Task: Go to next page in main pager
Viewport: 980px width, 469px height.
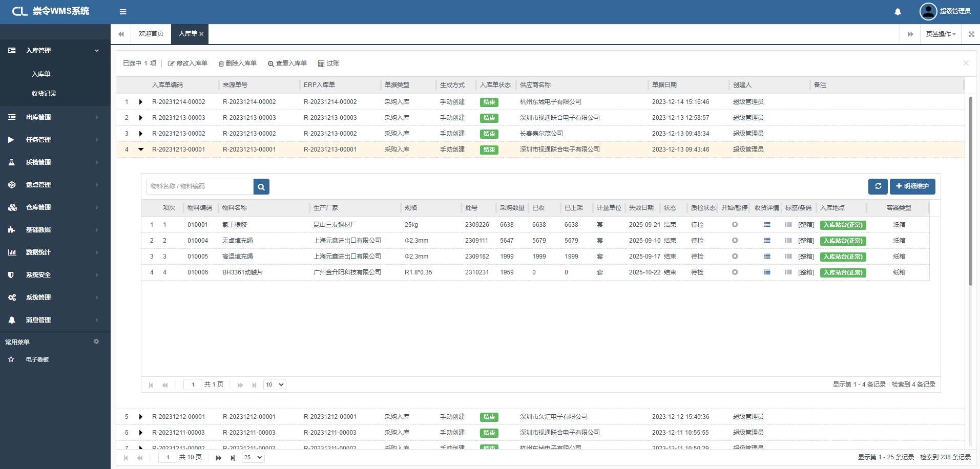Action: (219, 458)
